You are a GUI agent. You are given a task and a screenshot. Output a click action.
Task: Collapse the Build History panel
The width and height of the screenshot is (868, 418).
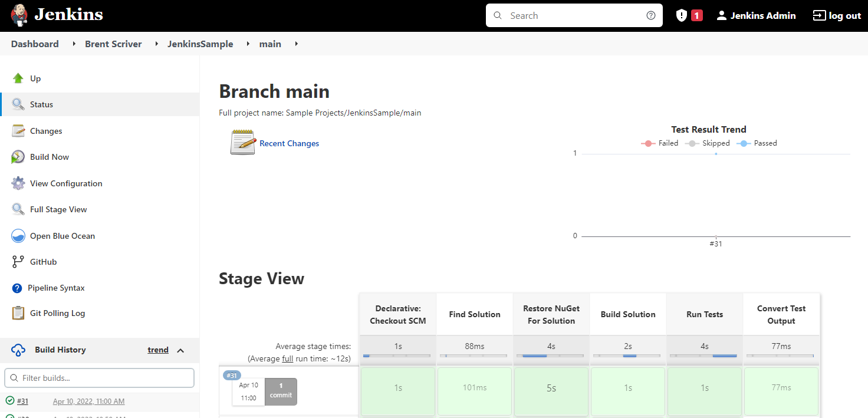(x=180, y=350)
